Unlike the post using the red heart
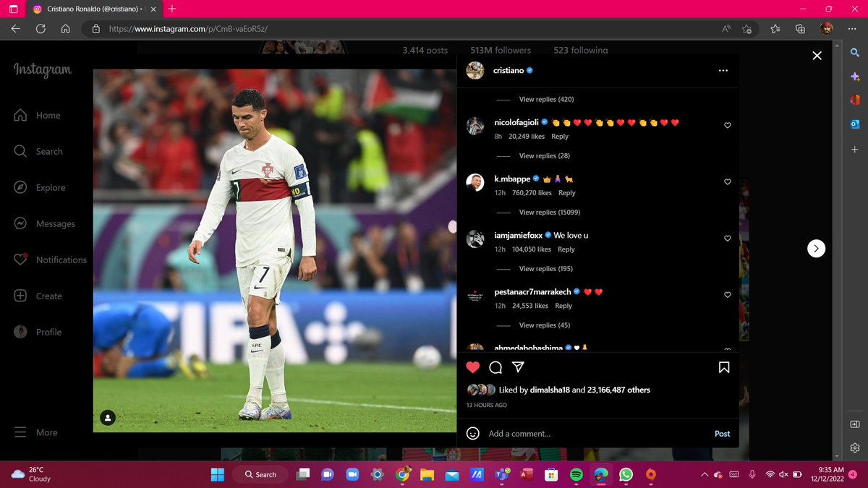 pyautogui.click(x=473, y=367)
